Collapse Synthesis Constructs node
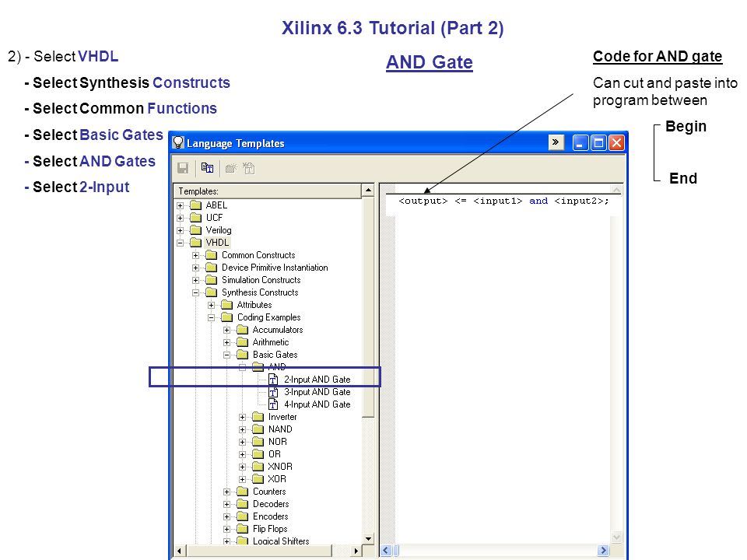747x560 pixels. [195, 293]
